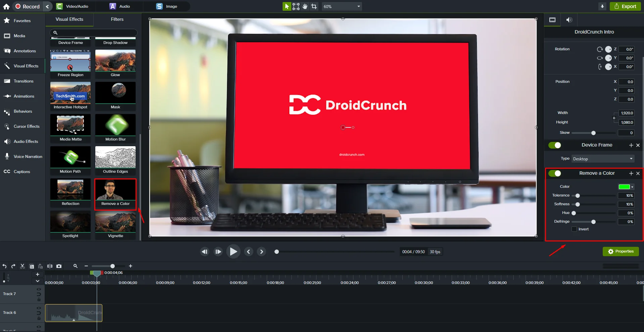
Task: Toggle Device Frame effect off
Action: click(x=555, y=145)
